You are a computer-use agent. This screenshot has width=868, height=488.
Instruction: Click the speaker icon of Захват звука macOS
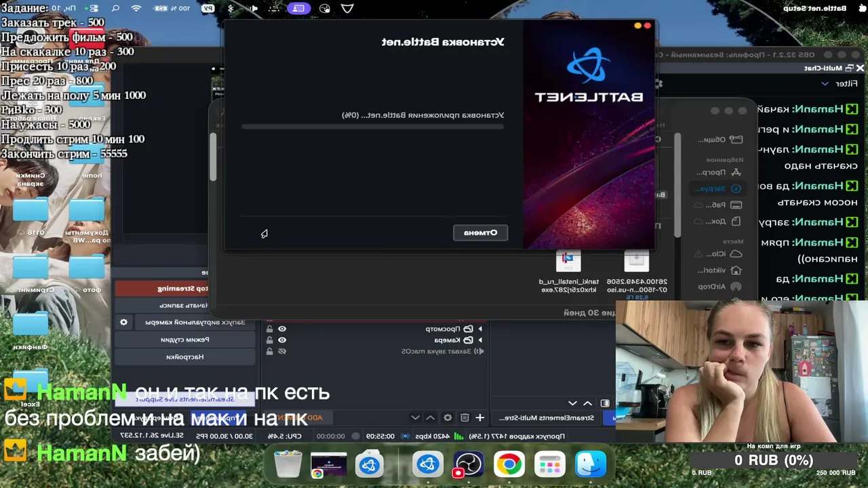(479, 351)
